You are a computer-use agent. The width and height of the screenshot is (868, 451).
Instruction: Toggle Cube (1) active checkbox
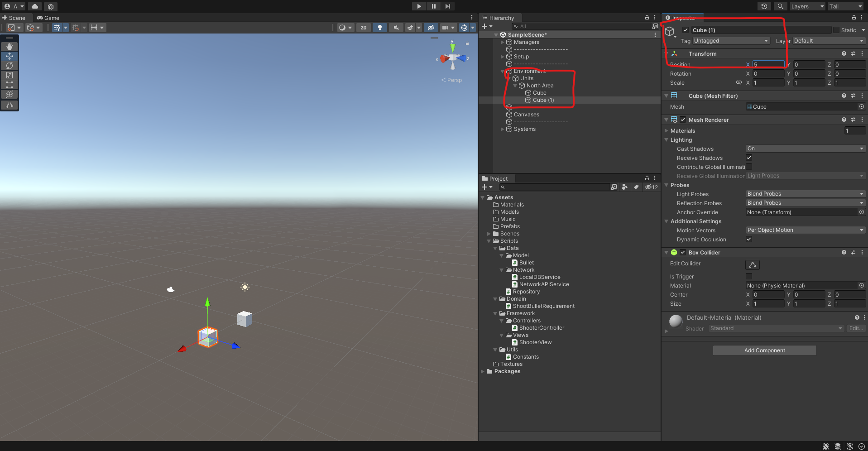[x=686, y=30]
